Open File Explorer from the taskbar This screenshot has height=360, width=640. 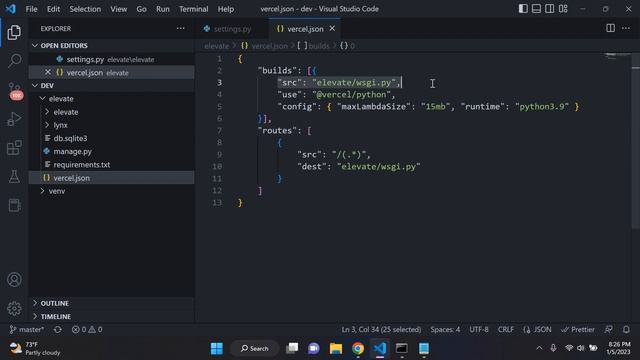point(336,348)
